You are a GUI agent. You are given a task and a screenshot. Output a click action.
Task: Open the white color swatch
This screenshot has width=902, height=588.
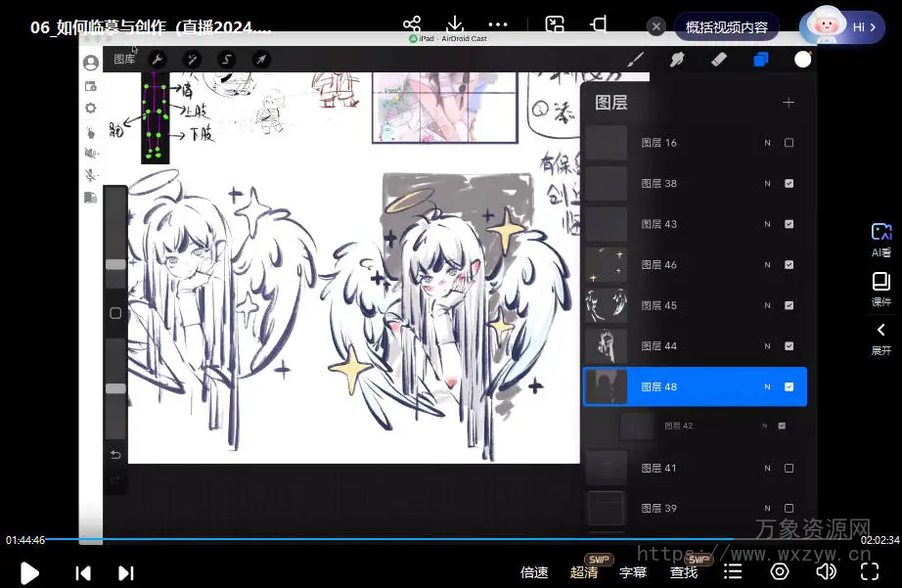[802, 60]
